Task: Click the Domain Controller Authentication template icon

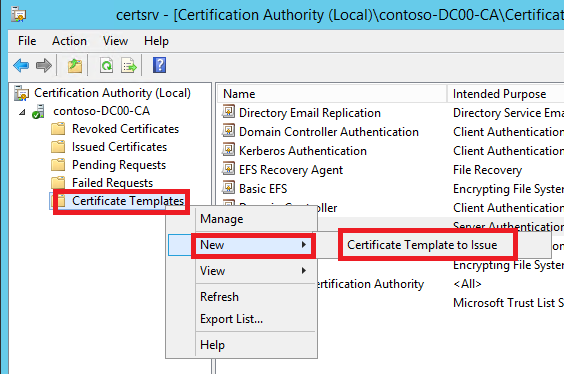Action: 228,131
